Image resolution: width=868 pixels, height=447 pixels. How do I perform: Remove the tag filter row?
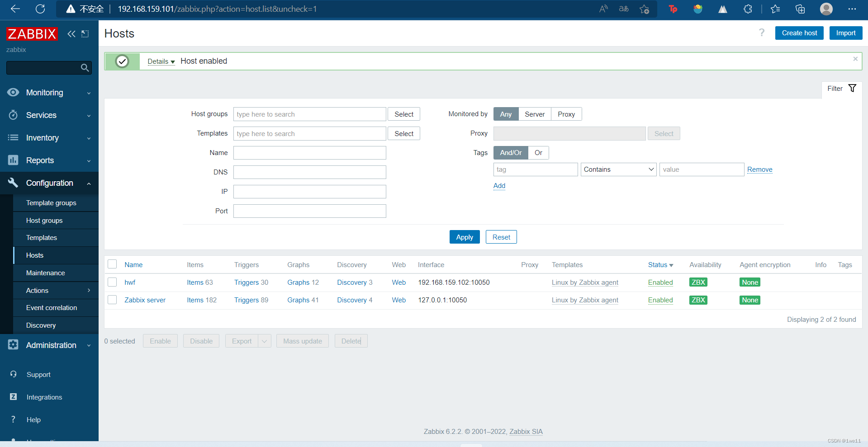click(759, 169)
